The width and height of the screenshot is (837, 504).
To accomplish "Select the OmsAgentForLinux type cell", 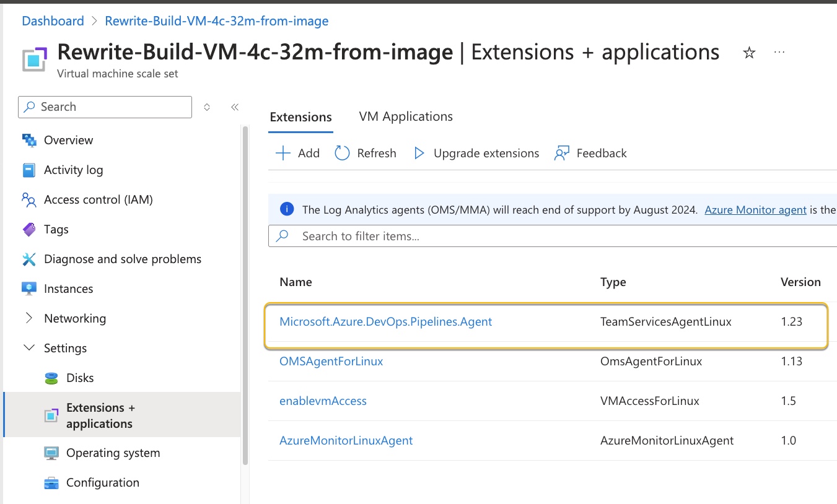I will 651,361.
